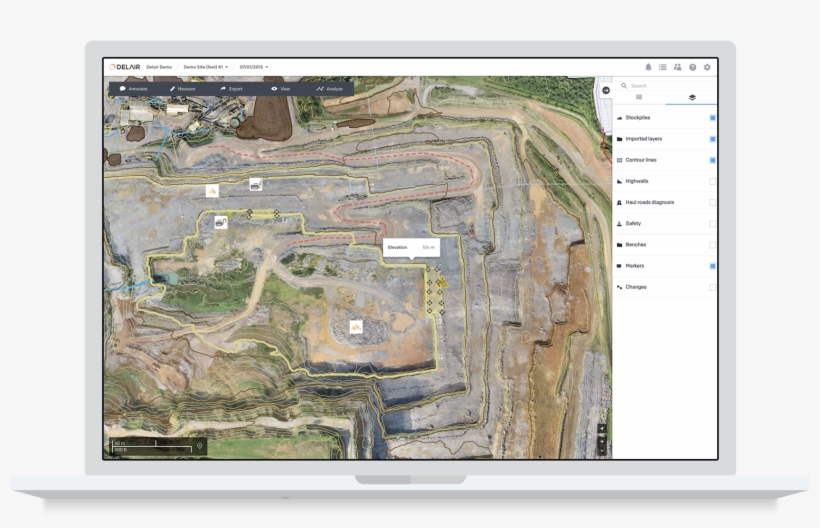
Task: Enable the Highwalls layer checkbox
Action: (712, 181)
